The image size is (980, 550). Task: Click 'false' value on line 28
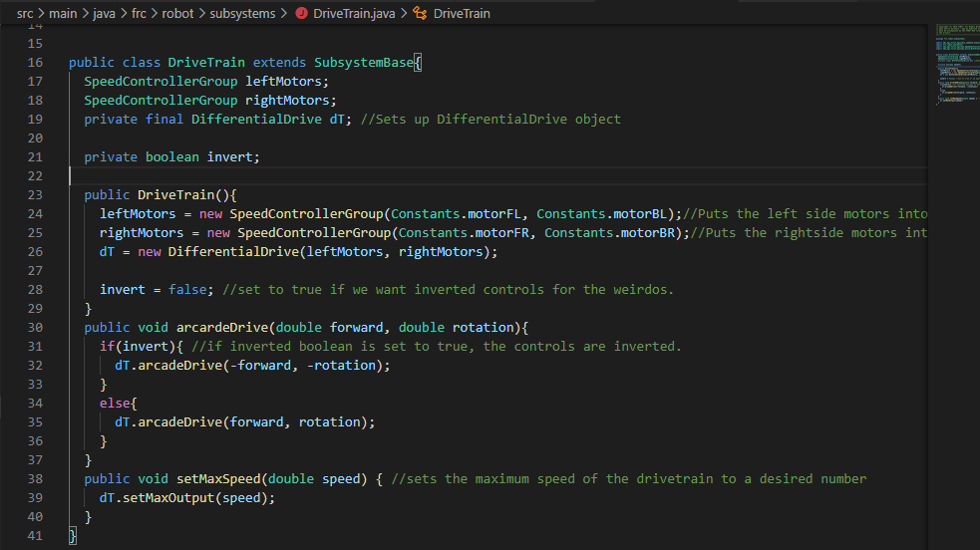click(x=187, y=290)
